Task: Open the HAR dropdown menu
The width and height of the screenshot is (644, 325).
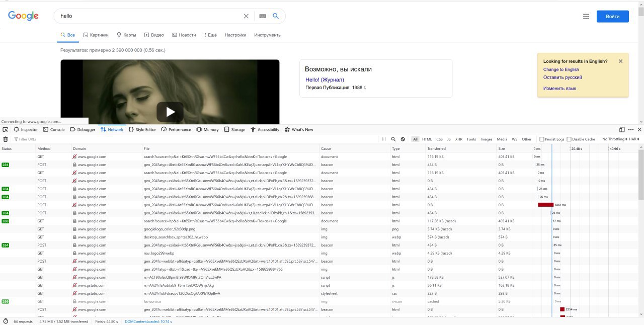Action: point(634,139)
